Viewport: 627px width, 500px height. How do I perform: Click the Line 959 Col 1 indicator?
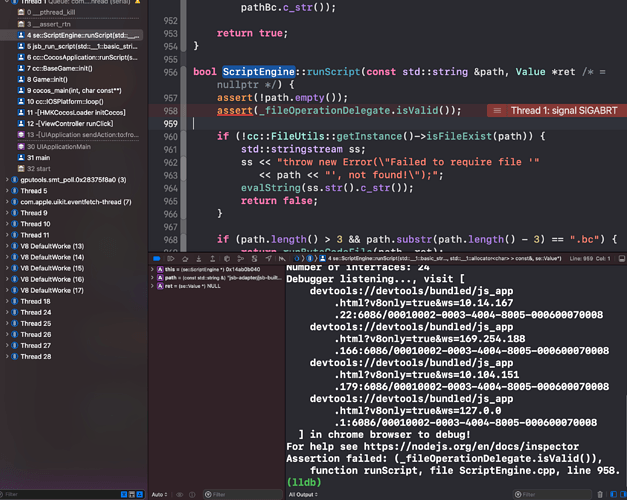590,259
